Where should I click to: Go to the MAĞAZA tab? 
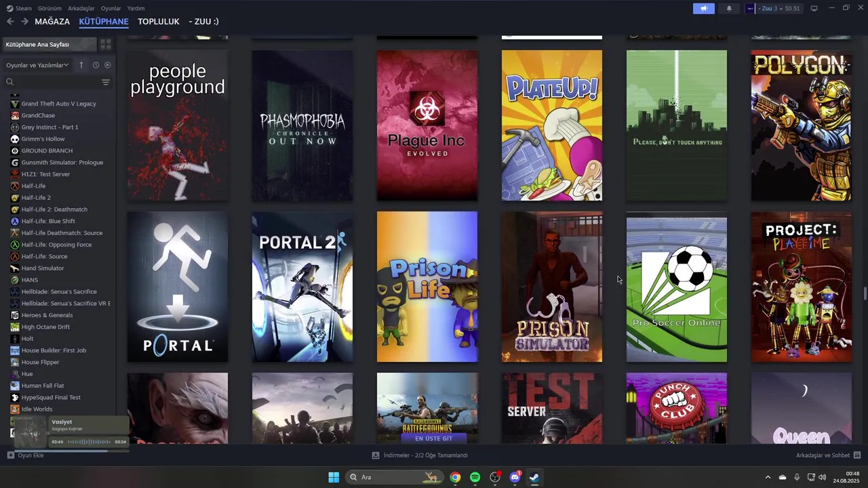[x=52, y=22]
